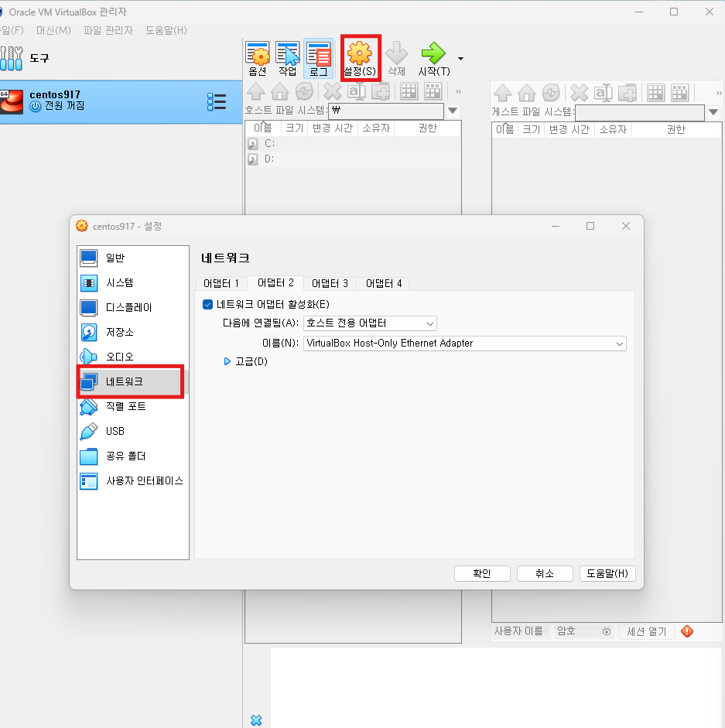
Task: Switch to the 어댑터 3 tab
Action: click(330, 283)
